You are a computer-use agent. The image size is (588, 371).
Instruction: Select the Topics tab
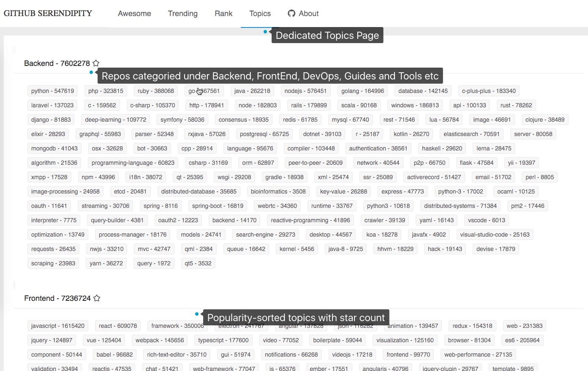pos(259,13)
